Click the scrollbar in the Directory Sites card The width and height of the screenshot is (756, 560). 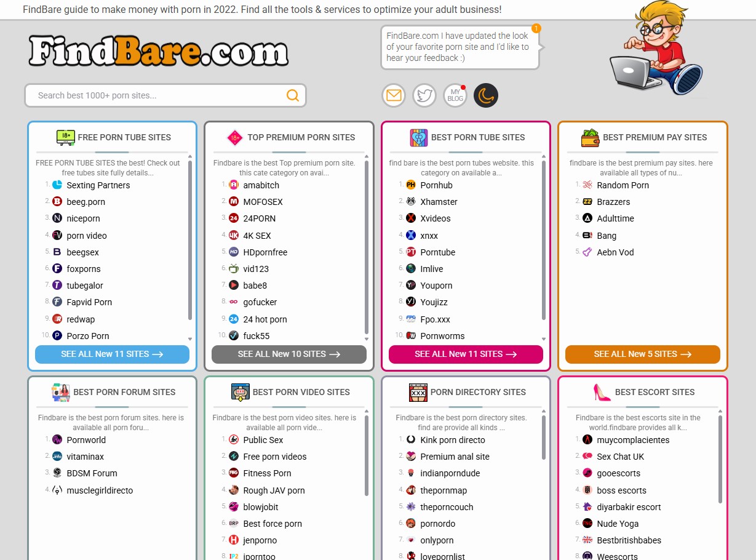(x=544, y=438)
